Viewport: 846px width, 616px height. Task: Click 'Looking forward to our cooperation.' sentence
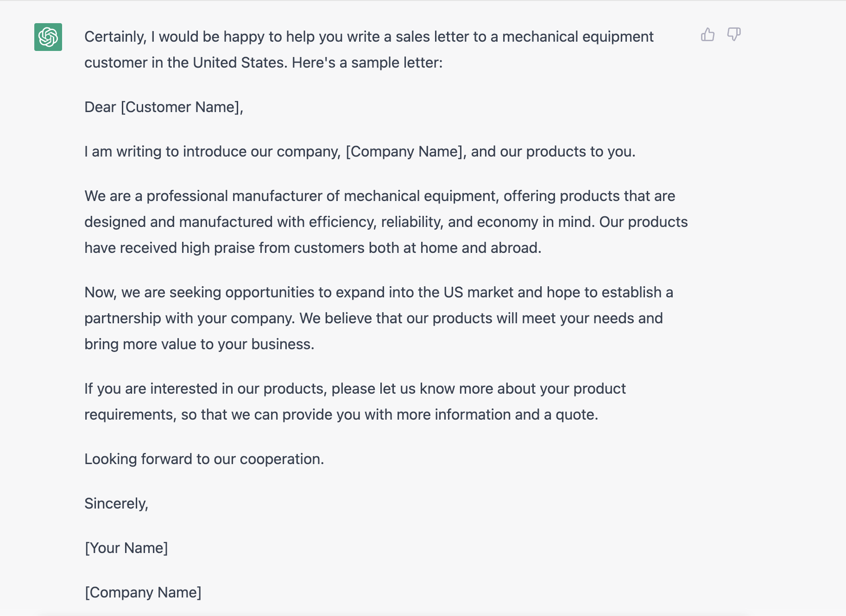pyautogui.click(x=204, y=459)
